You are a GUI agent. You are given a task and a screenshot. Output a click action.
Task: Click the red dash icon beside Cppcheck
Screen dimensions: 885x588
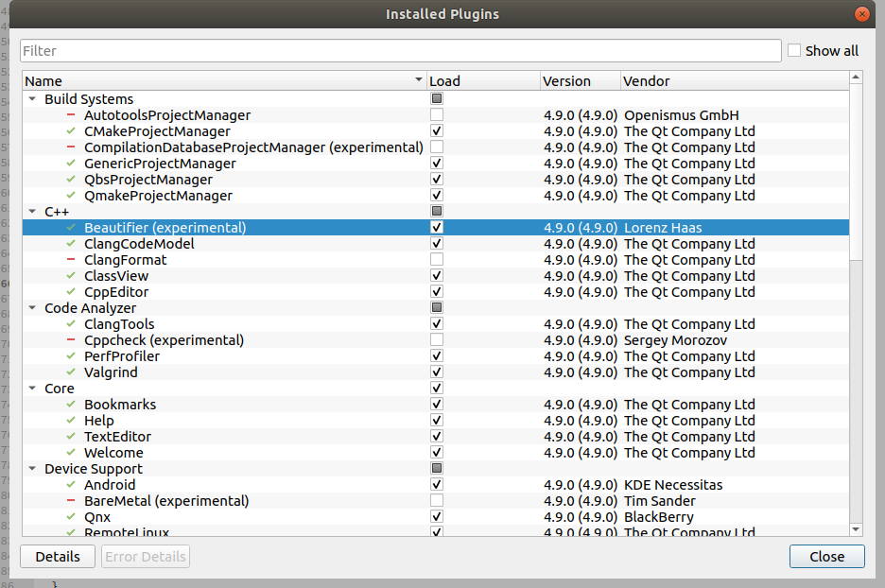click(x=71, y=339)
